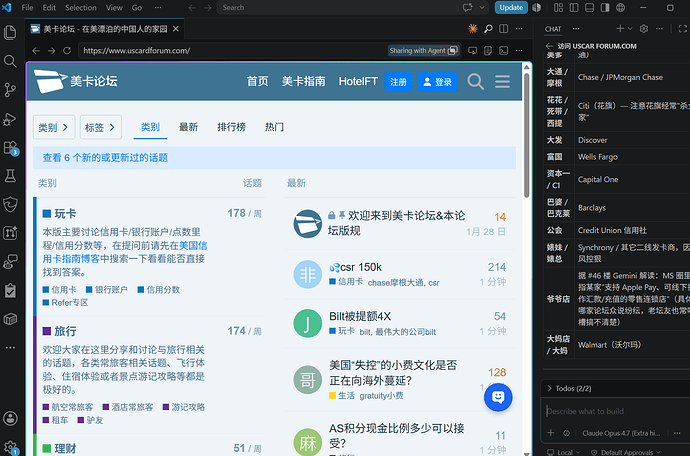690x456 pixels.
Task: Open the title bar chat dropdown arrow
Action: pyautogui.click(x=482, y=7)
